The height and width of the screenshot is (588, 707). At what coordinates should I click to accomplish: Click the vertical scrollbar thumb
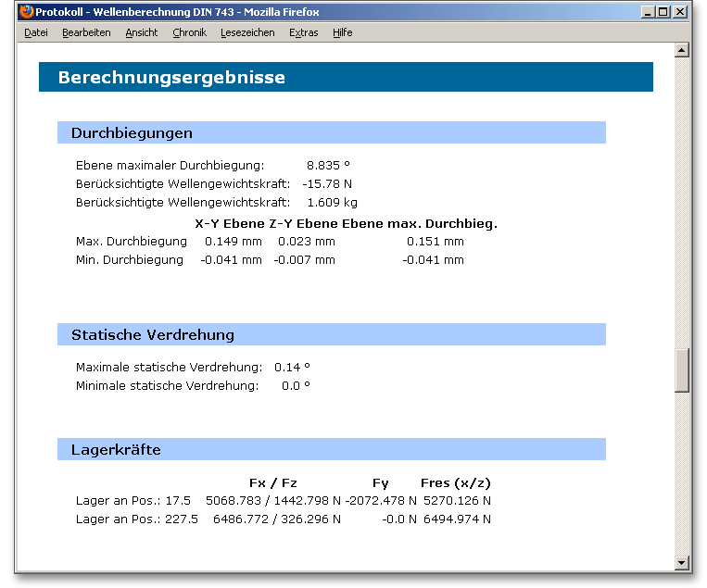point(683,370)
